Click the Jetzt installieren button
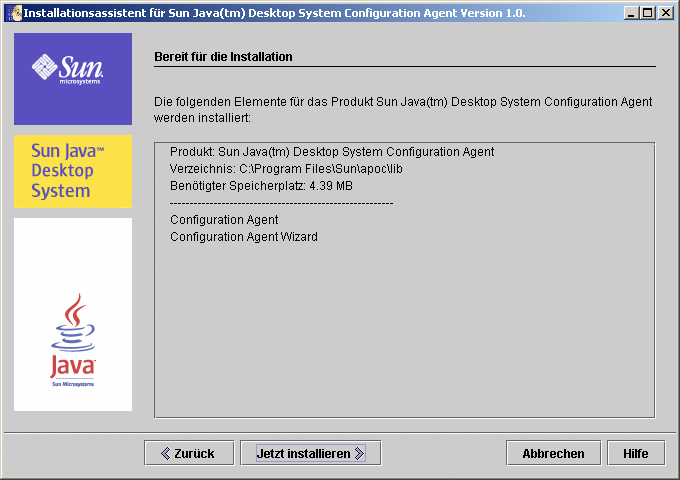This screenshot has width=680, height=480. [x=311, y=453]
